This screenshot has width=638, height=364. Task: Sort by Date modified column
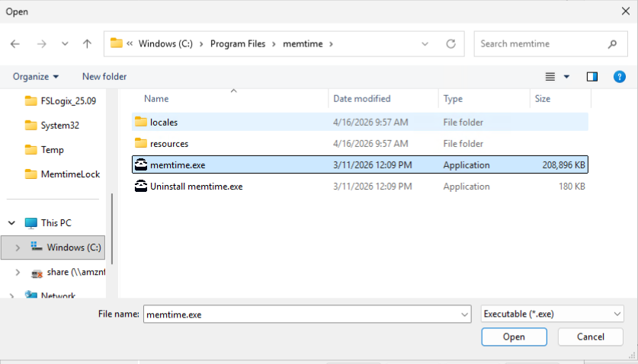point(362,99)
